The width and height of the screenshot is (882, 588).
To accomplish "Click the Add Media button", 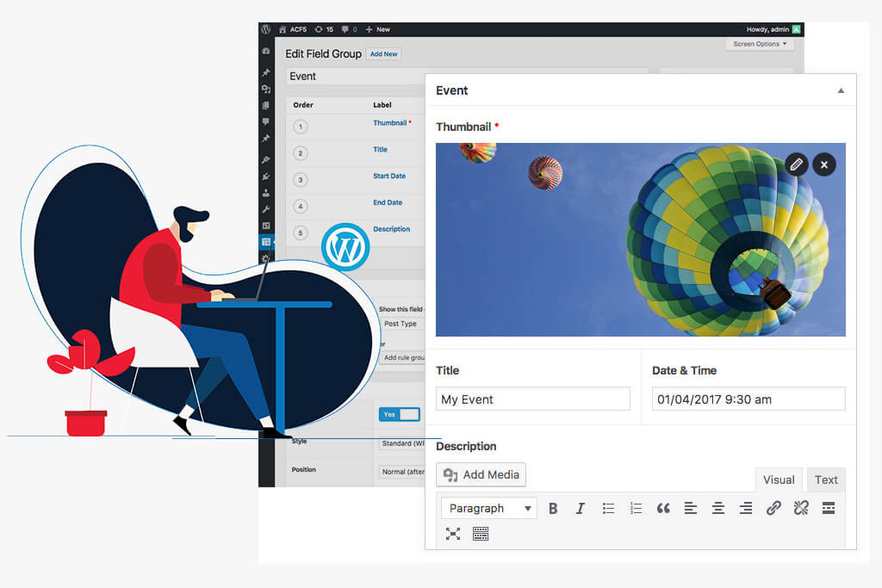I will [x=481, y=474].
